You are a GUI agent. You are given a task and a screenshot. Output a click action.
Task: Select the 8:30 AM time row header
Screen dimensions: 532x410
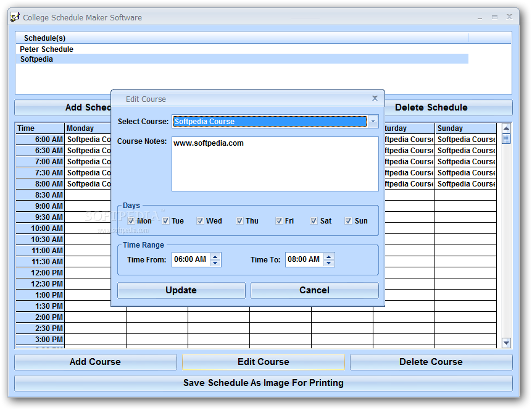click(x=40, y=195)
